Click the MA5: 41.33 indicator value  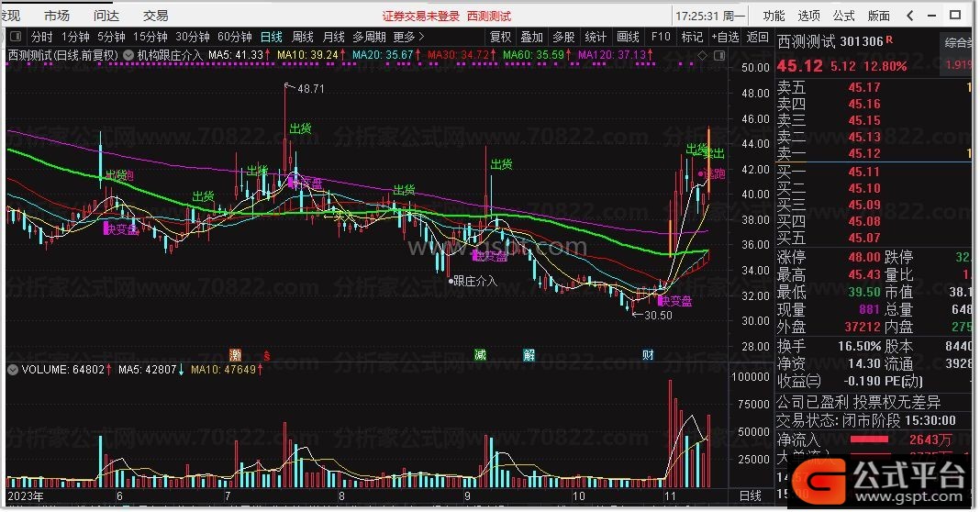coord(239,55)
